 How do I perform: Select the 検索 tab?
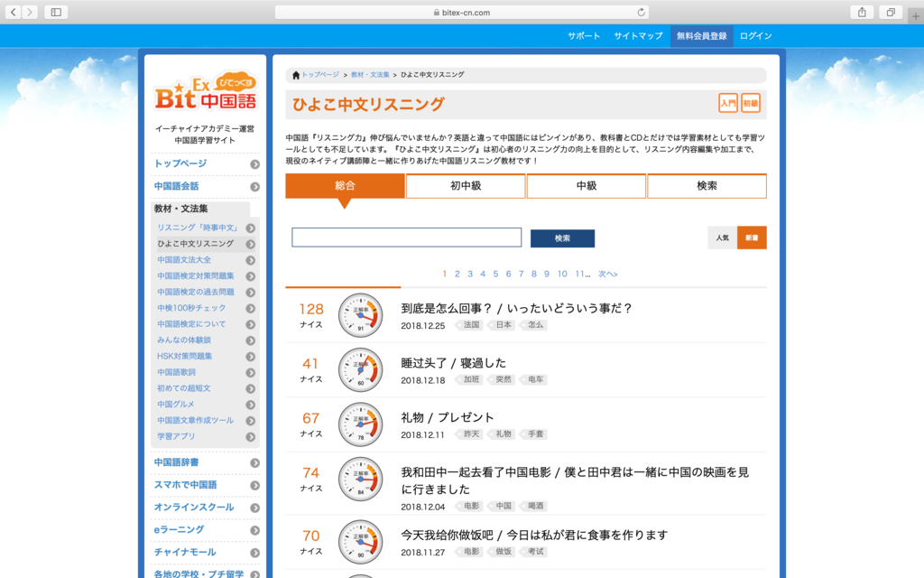coord(707,186)
